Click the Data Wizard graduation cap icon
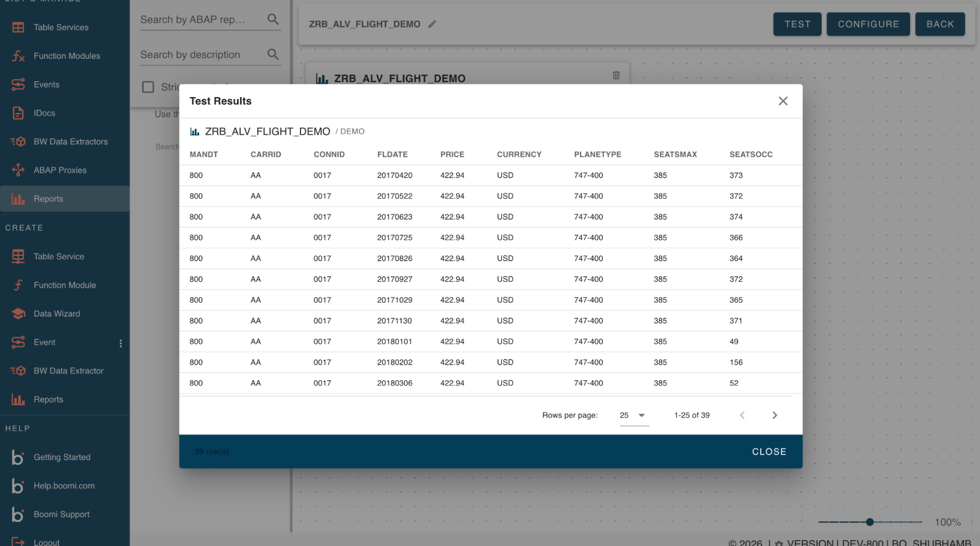The height and width of the screenshot is (546, 980). pyautogui.click(x=18, y=314)
